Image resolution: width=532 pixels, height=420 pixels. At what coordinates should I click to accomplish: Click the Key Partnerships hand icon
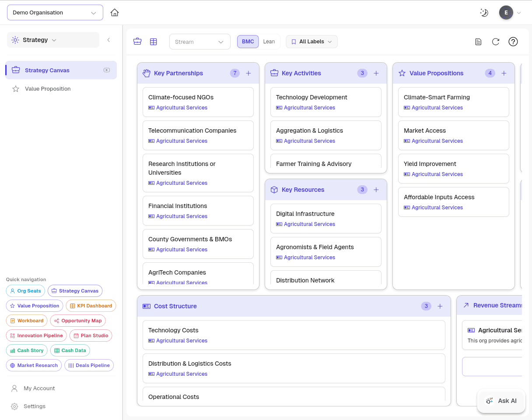pos(147,73)
